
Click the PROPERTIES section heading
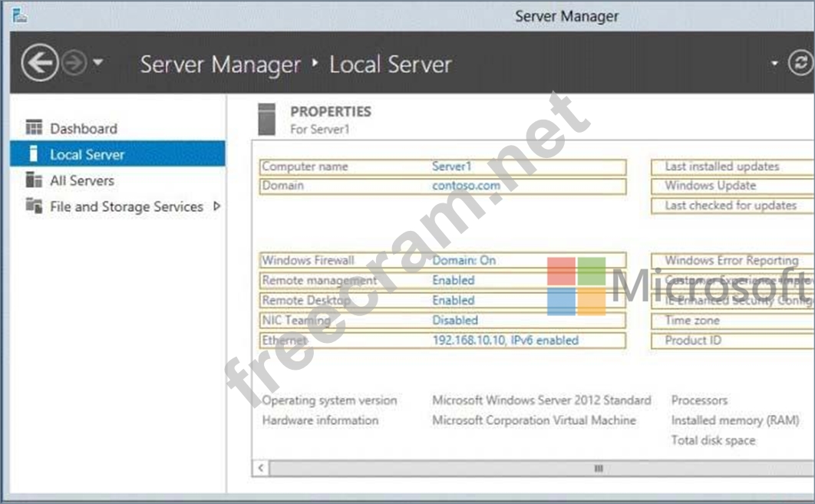point(331,111)
